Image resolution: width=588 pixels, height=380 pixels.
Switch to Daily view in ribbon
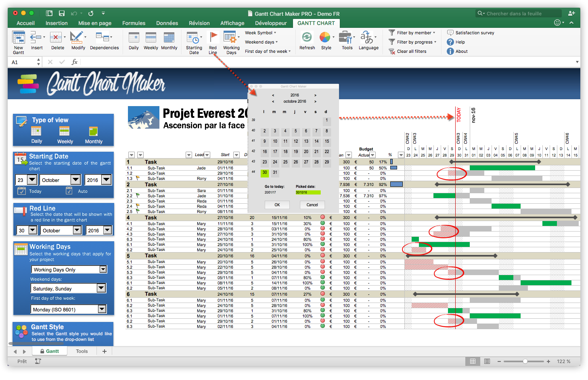(x=134, y=38)
